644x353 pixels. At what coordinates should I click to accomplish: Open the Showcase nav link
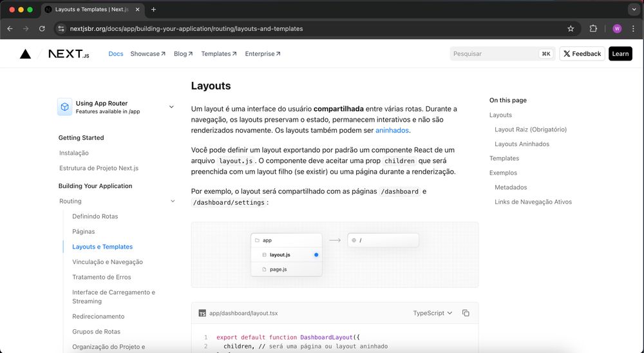[148, 54]
